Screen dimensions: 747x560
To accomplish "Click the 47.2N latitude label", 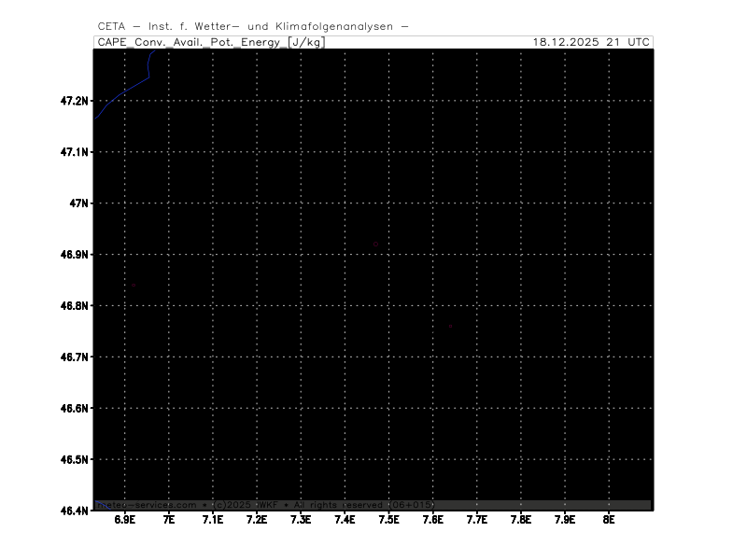I will [x=74, y=101].
